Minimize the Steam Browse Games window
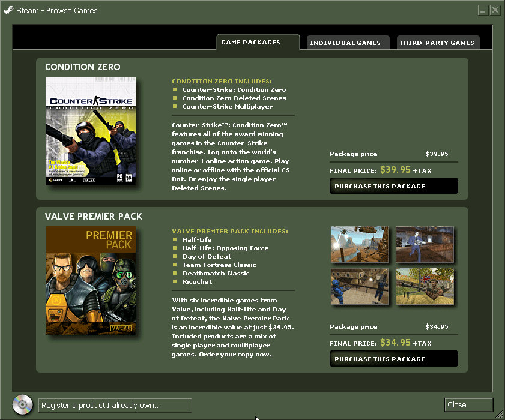This screenshot has width=505, height=420. tap(483, 10)
